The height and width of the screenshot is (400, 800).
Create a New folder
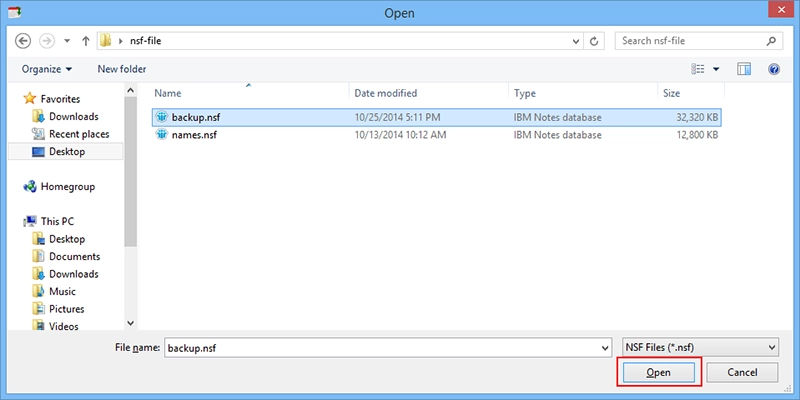coord(121,69)
